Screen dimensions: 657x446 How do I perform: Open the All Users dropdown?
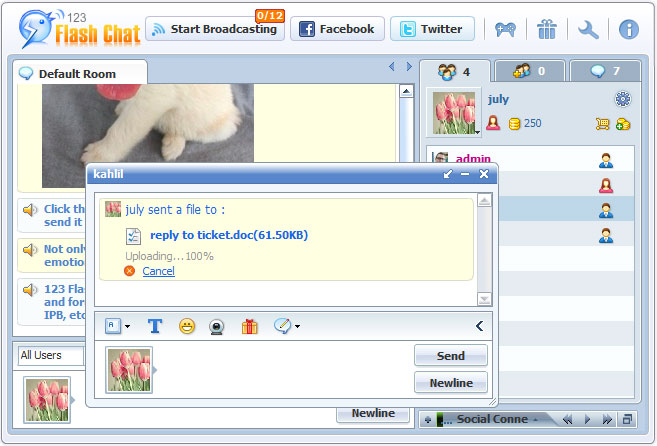[x=50, y=355]
